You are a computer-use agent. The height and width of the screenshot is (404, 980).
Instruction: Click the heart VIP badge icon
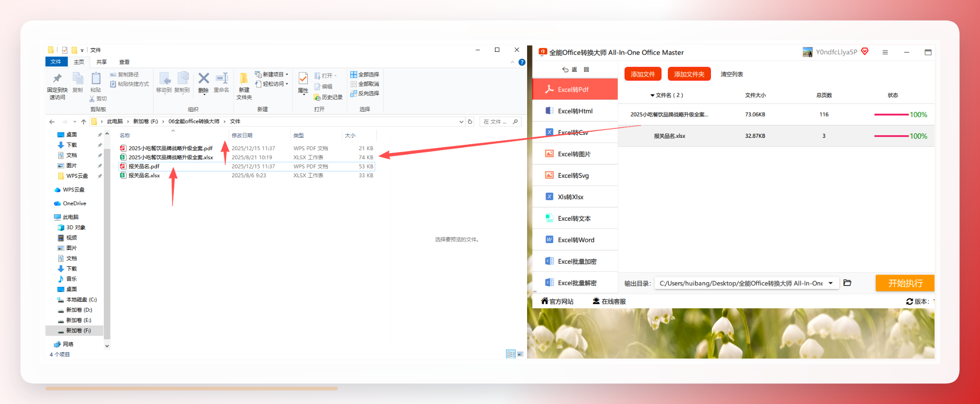tap(865, 51)
